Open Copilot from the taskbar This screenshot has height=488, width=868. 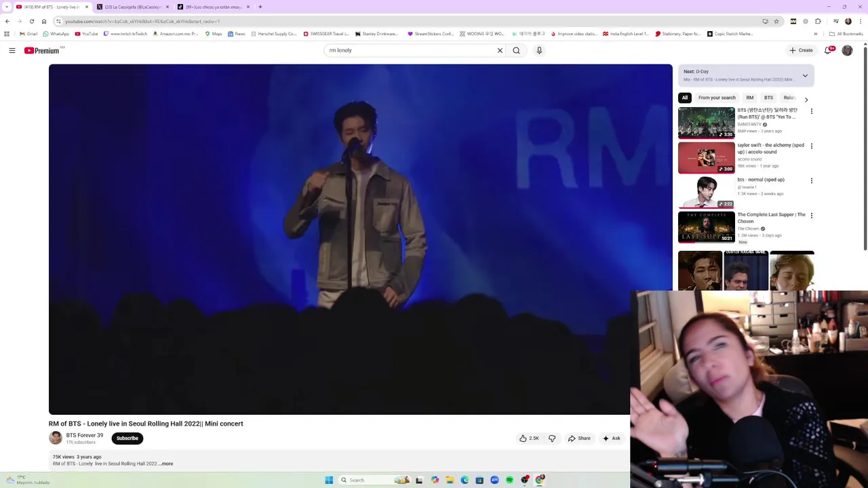pos(435,480)
